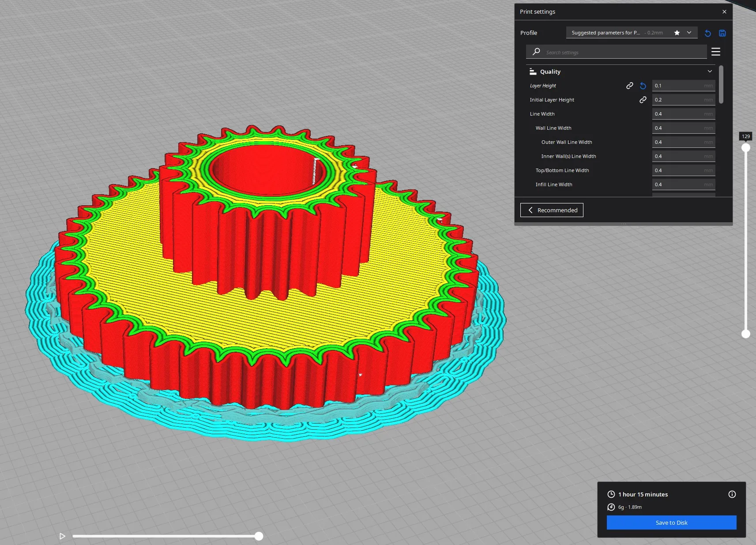This screenshot has height=545, width=756.
Task: Collapse the Quality settings section
Action: [x=710, y=71]
